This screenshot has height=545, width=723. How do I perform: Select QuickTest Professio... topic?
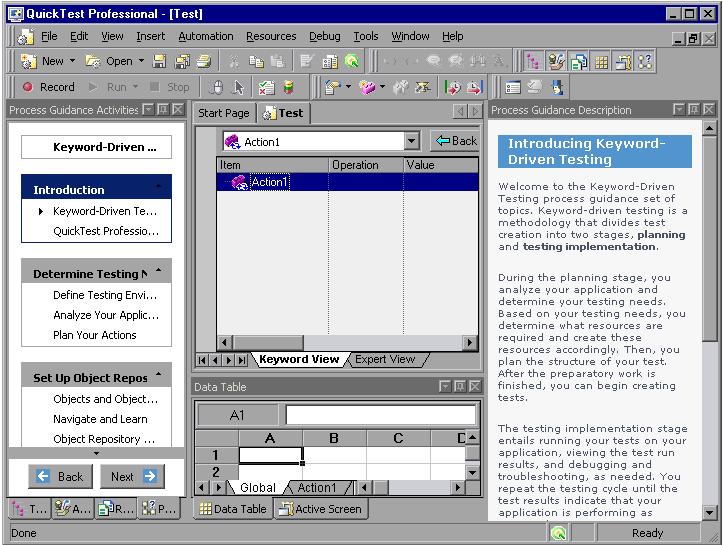[x=106, y=231]
